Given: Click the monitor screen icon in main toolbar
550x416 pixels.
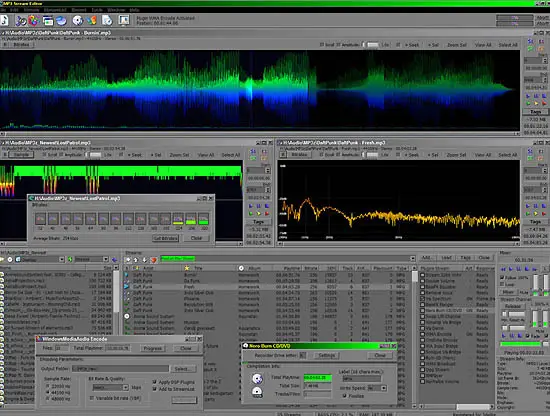Looking at the screenshot, I should [x=124, y=20].
